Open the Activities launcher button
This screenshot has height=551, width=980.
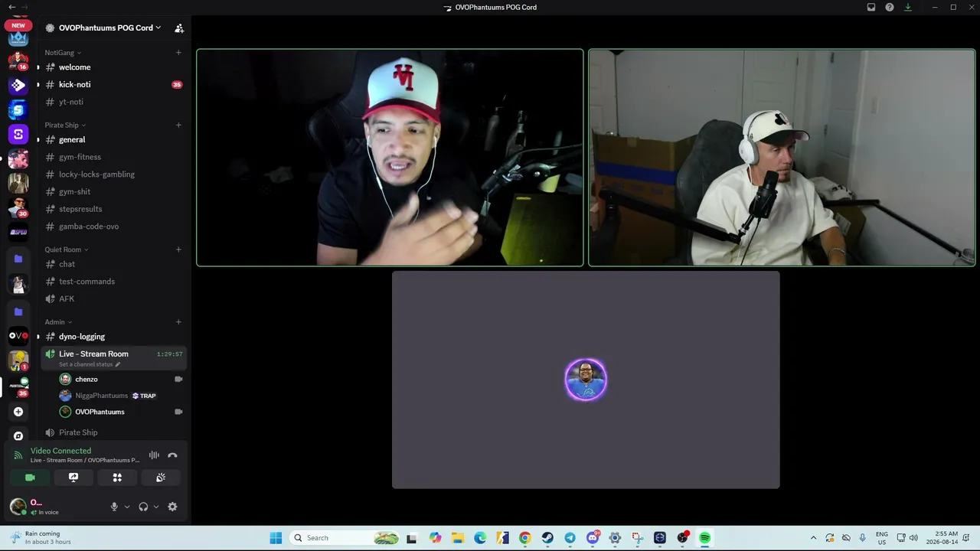pyautogui.click(x=117, y=478)
